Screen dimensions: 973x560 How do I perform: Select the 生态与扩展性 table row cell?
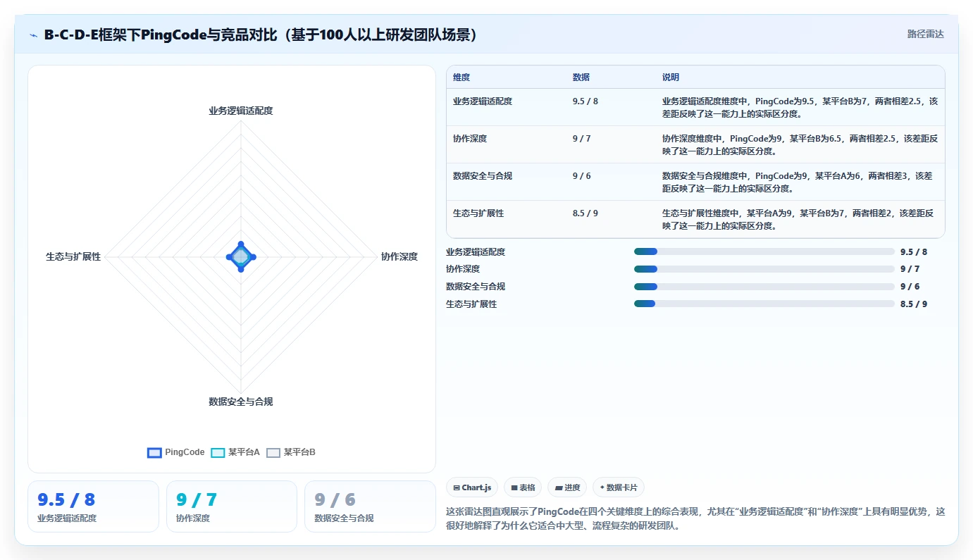point(478,213)
